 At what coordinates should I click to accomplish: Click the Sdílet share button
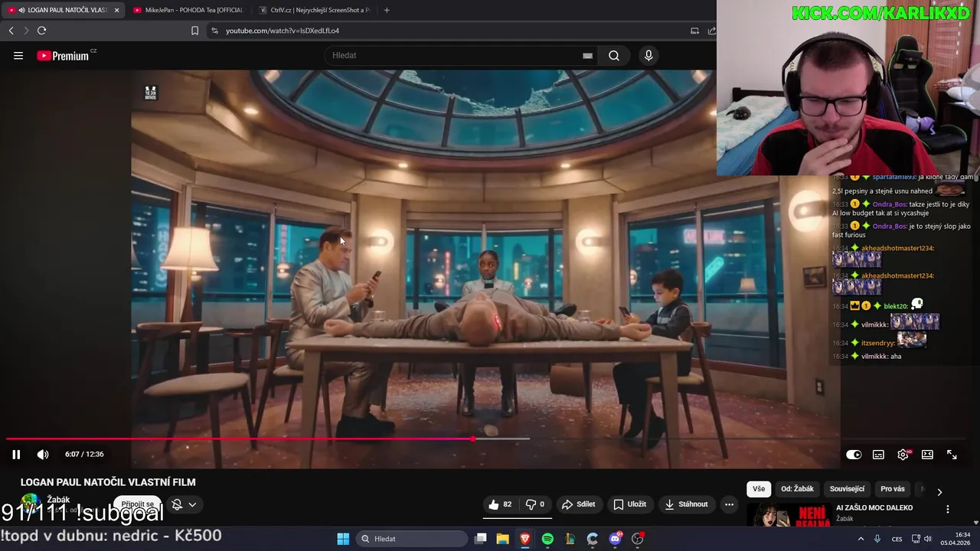pyautogui.click(x=578, y=504)
